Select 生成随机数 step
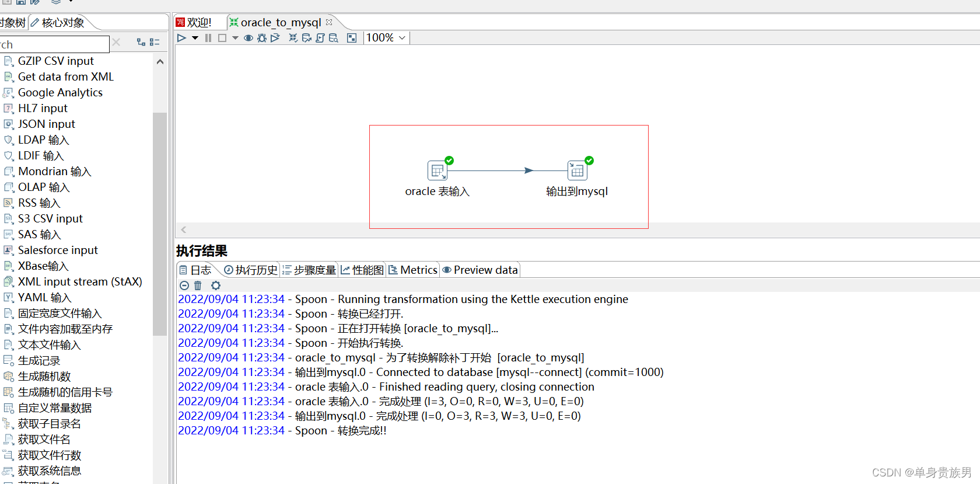Screen dimensions: 980x484 click(44, 376)
